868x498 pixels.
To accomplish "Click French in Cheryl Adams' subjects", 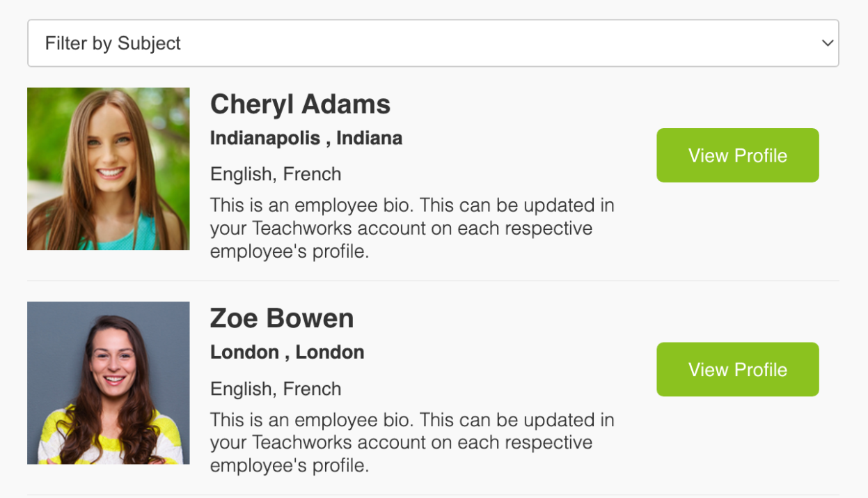I will tap(312, 174).
